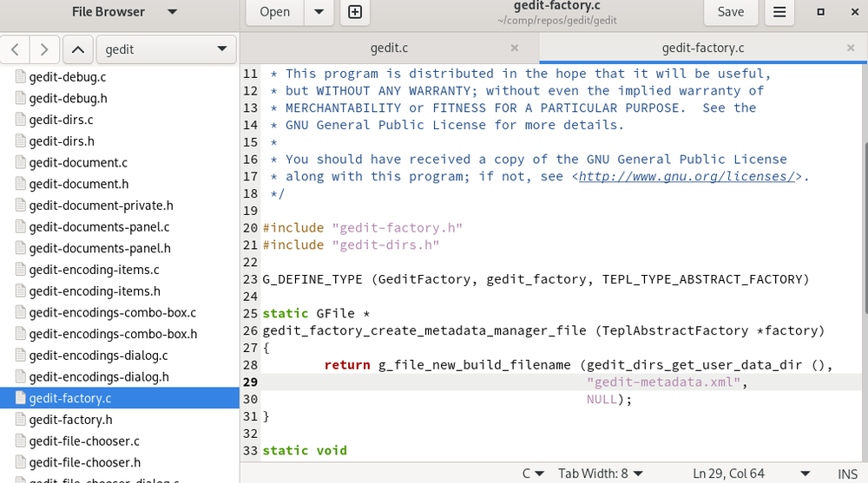
Task: Select the gedit-factory.c tab
Action: pyautogui.click(x=703, y=49)
